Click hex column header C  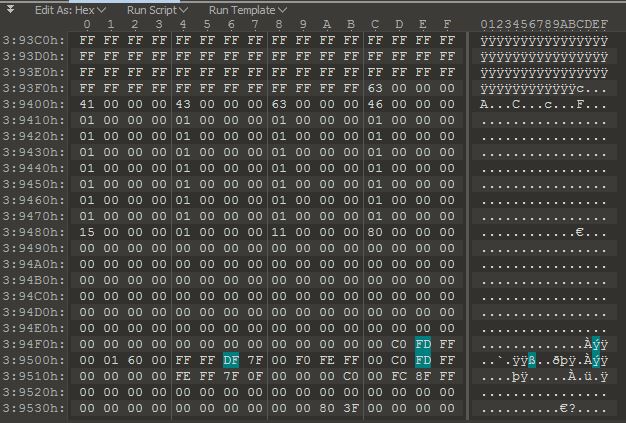(375, 24)
